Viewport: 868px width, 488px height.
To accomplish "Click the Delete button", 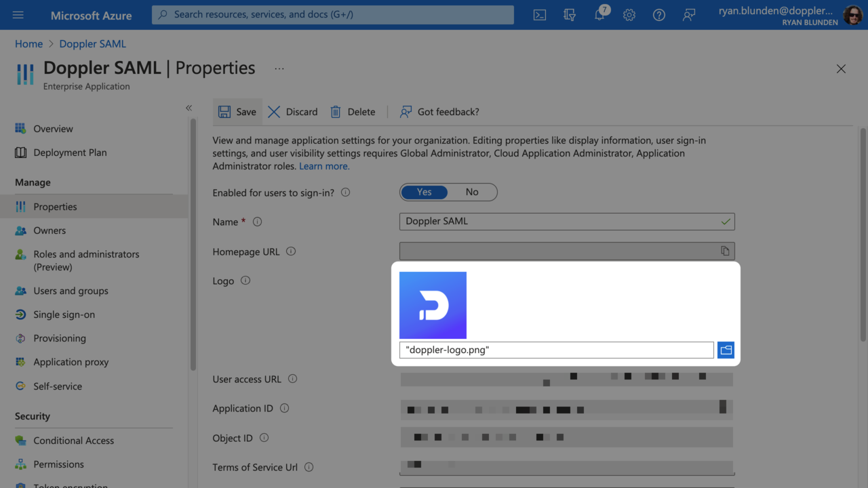I will click(353, 112).
